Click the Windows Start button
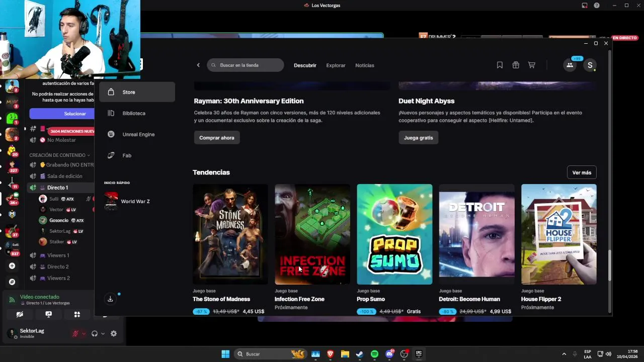 225,354
